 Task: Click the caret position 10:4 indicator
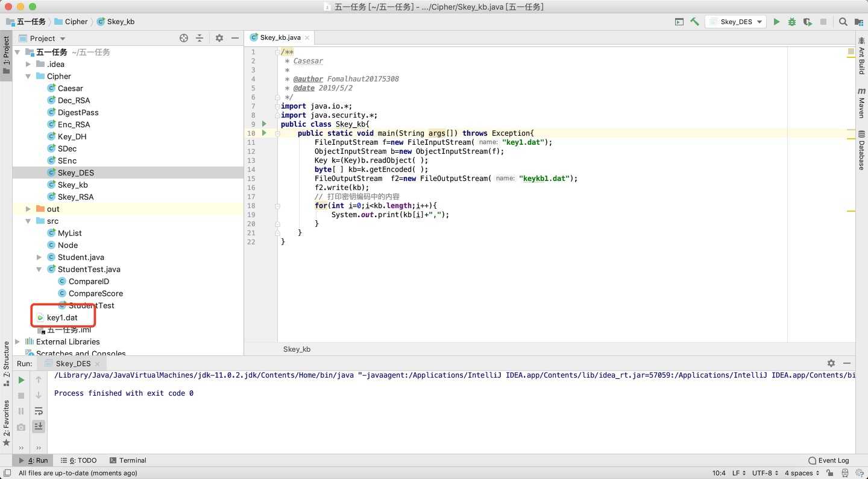pos(719,473)
